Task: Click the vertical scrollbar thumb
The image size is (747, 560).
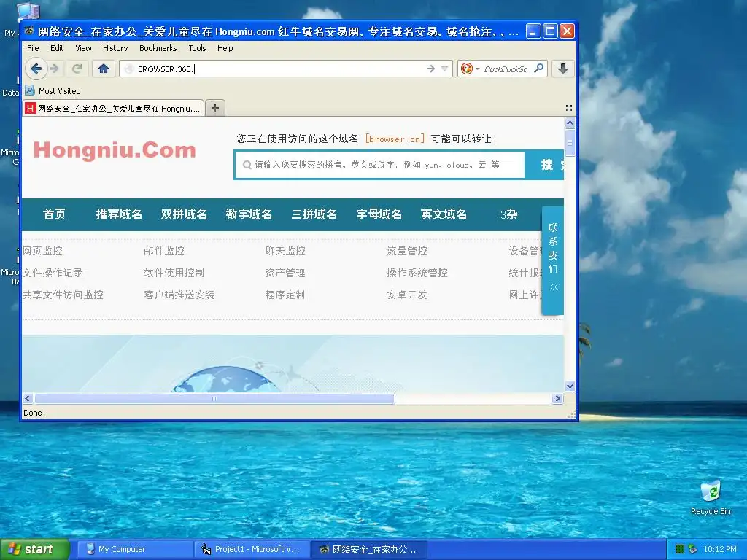Action: (570, 142)
